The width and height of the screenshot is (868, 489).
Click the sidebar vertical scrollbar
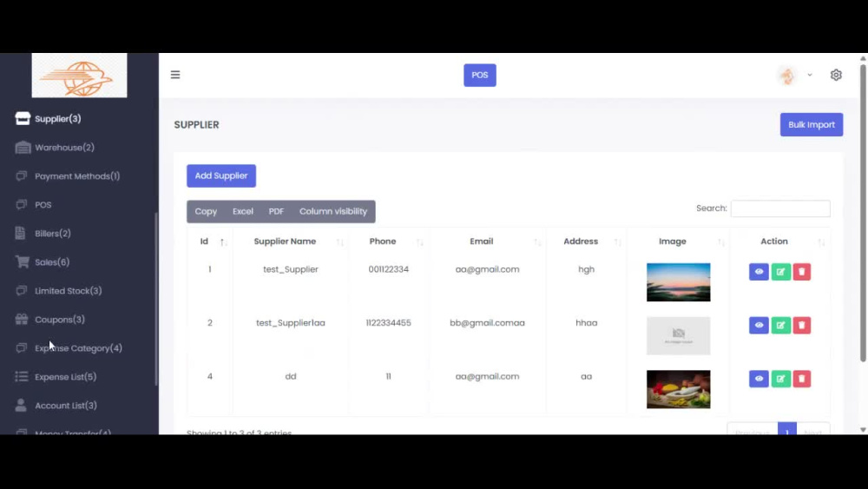[x=156, y=299]
